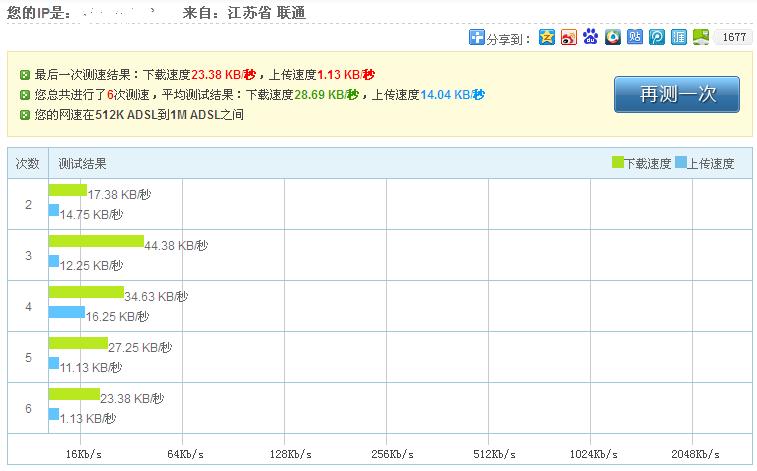The image size is (757, 471).
Task: Share to Tianya 涯 icon
Action: (679, 37)
